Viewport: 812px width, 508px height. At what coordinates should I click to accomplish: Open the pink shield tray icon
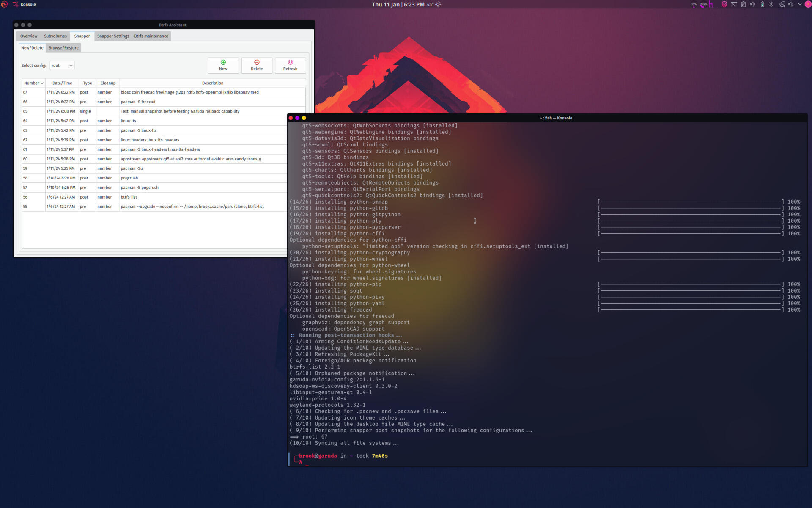tap(724, 4)
